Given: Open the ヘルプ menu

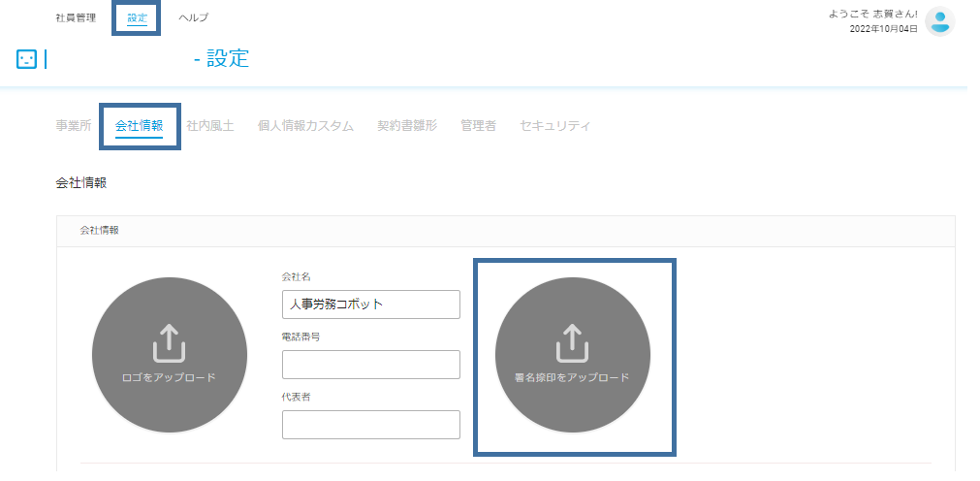Looking at the screenshot, I should pyautogui.click(x=194, y=17).
